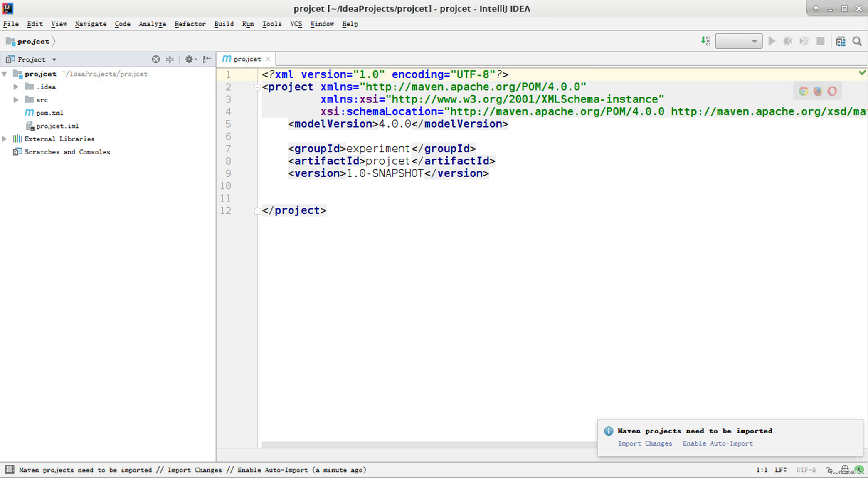Open the Run menu
This screenshot has height=478, width=868.
(248, 24)
